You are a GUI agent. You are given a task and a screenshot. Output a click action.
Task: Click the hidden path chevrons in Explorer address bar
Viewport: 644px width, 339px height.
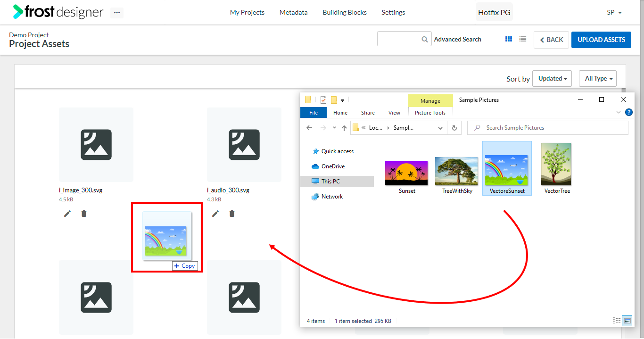363,128
